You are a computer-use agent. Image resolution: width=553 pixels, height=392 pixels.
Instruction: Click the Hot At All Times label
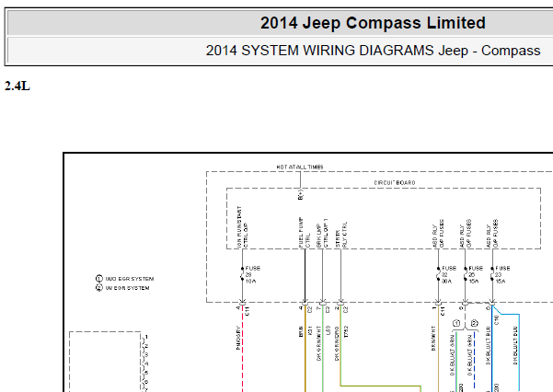point(300,167)
